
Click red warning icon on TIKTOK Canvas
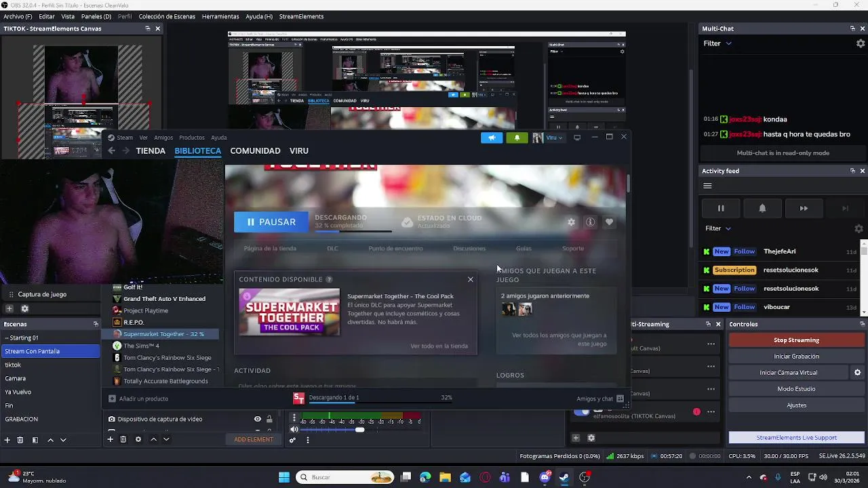(696, 411)
